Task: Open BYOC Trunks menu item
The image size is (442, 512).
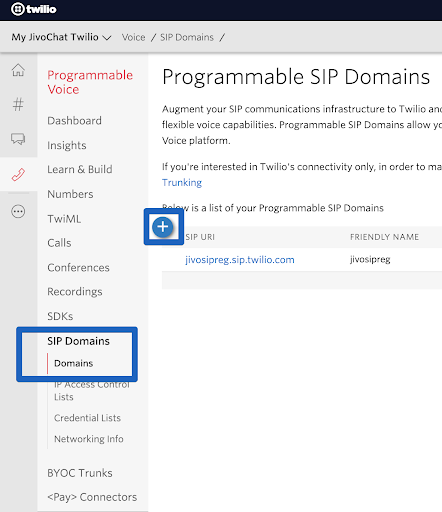Action: point(80,473)
